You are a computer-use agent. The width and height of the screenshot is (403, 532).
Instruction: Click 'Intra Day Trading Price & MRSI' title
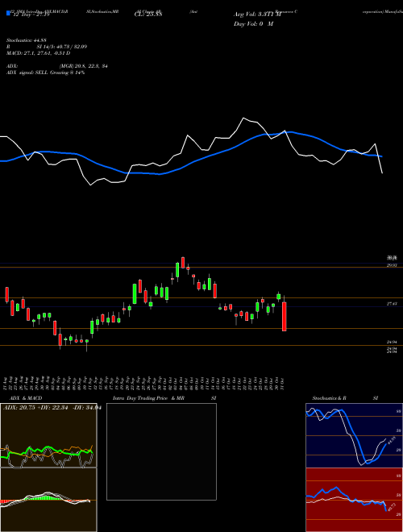pos(164,398)
